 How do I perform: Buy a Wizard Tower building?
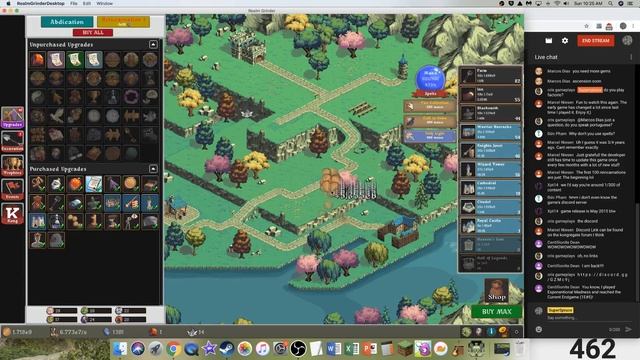[x=491, y=169]
